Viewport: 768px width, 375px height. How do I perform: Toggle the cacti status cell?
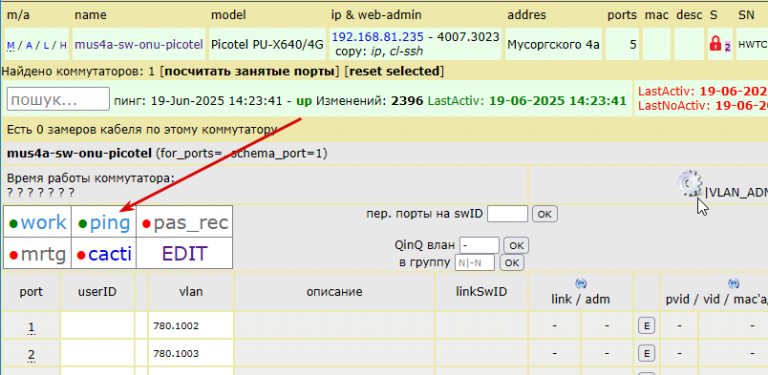click(x=104, y=254)
